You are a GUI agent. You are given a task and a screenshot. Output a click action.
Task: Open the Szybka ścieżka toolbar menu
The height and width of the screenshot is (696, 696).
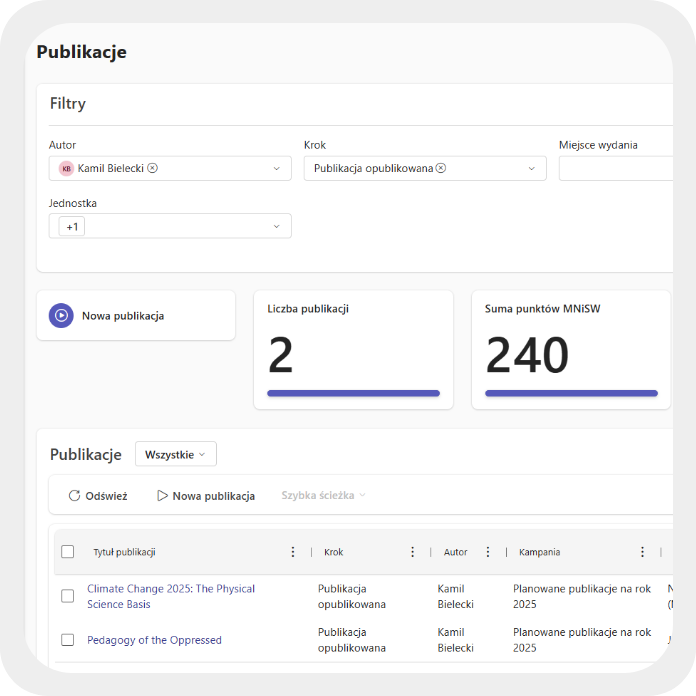pos(323,496)
